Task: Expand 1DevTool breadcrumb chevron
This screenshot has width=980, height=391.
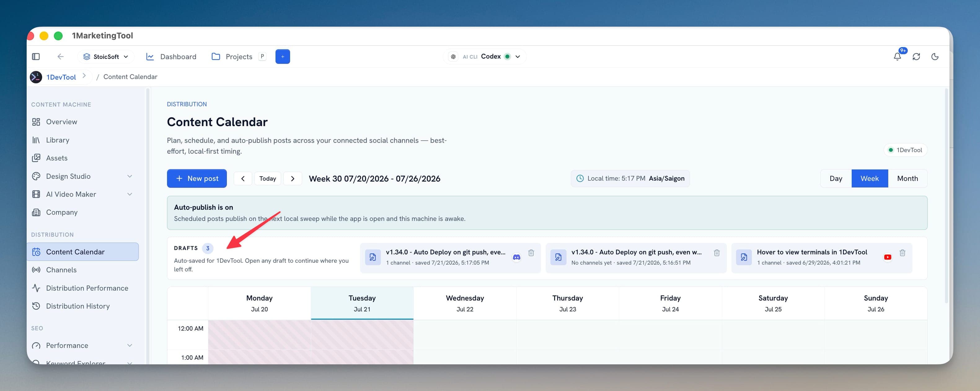Action: pos(84,76)
